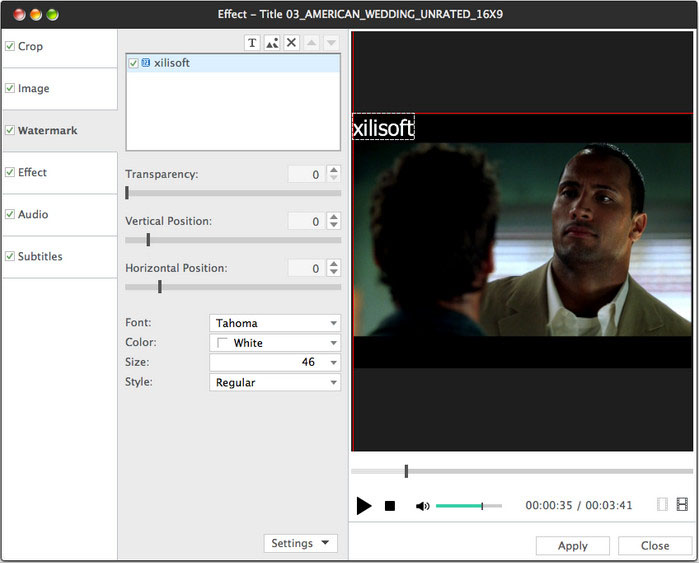The height and width of the screenshot is (563, 699).
Task: Click the Horizontal Position value field
Action: tap(307, 268)
